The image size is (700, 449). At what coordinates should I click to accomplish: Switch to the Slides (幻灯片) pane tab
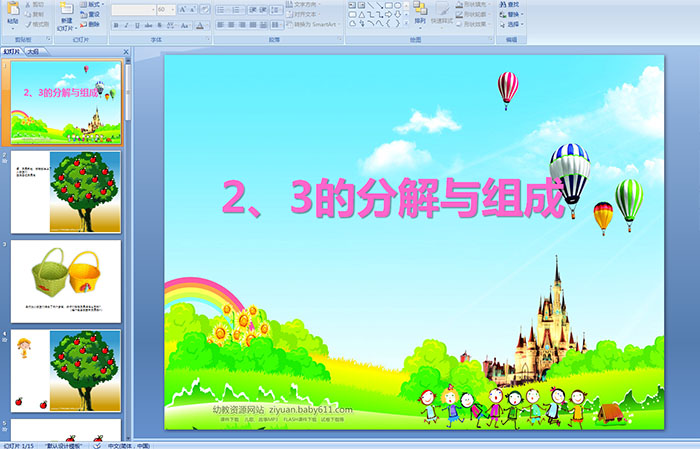tap(12, 52)
